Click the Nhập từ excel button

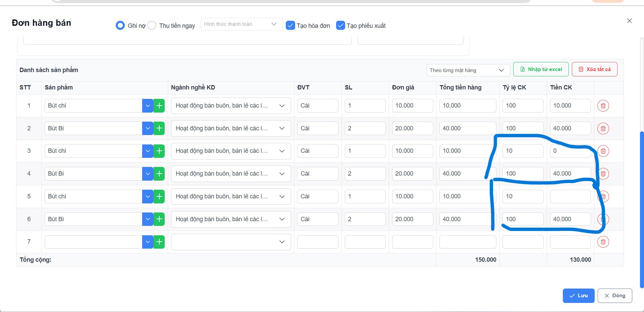click(x=541, y=69)
